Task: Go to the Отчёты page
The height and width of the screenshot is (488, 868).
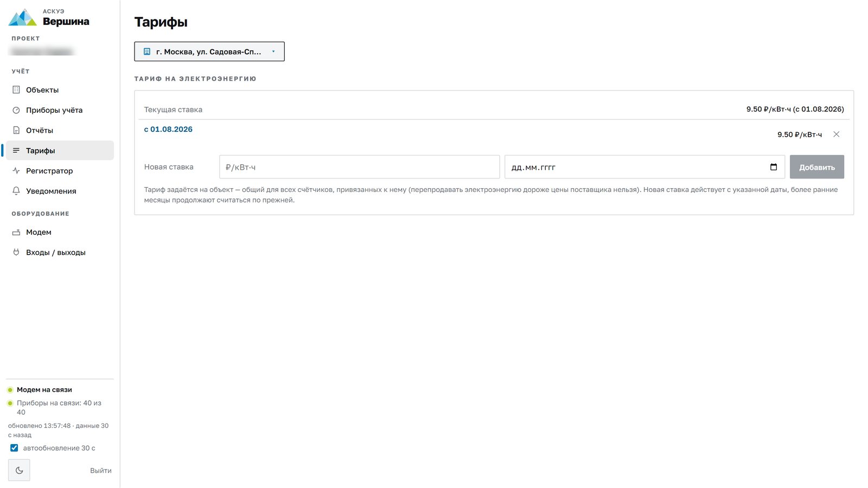Action: [60, 130]
